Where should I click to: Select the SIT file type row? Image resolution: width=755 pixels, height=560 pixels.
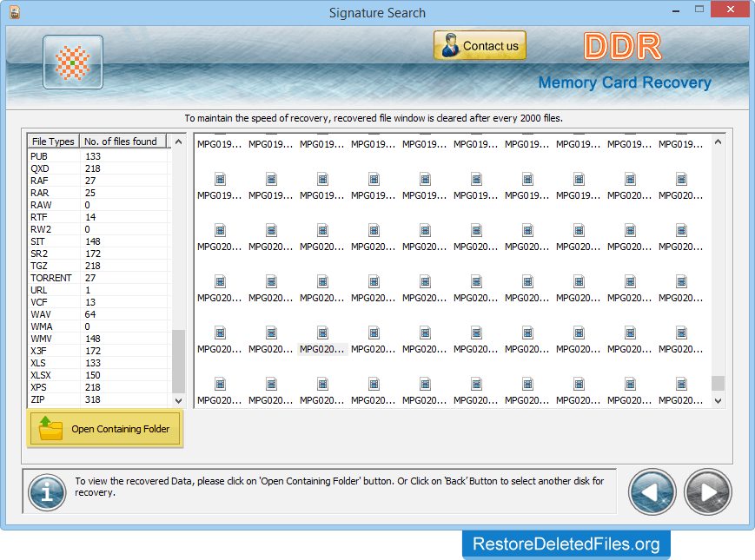[x=99, y=241]
